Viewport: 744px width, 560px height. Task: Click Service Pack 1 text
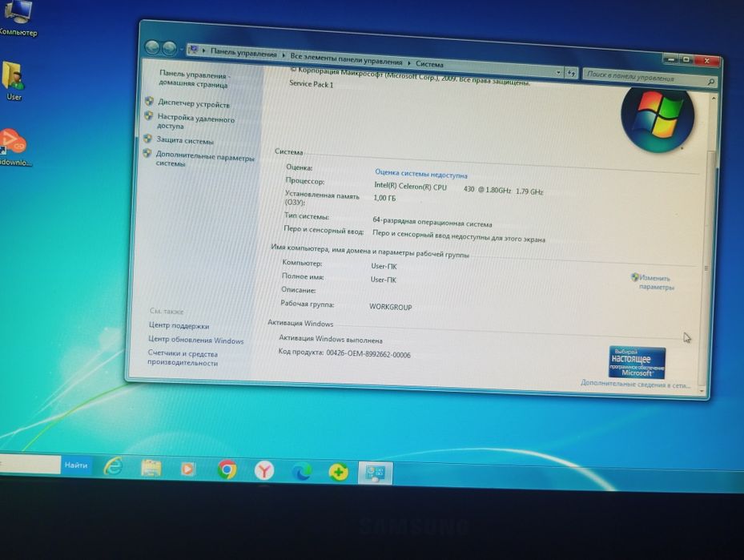click(312, 84)
